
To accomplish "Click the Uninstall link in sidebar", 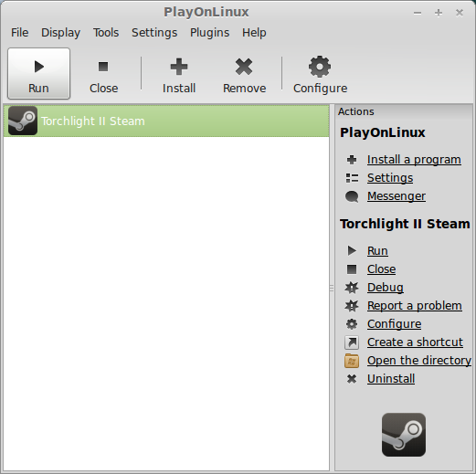I will click(x=391, y=379).
